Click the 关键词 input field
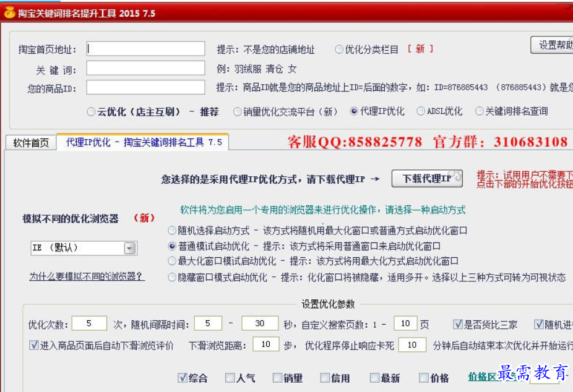573x392 pixels. (145, 68)
